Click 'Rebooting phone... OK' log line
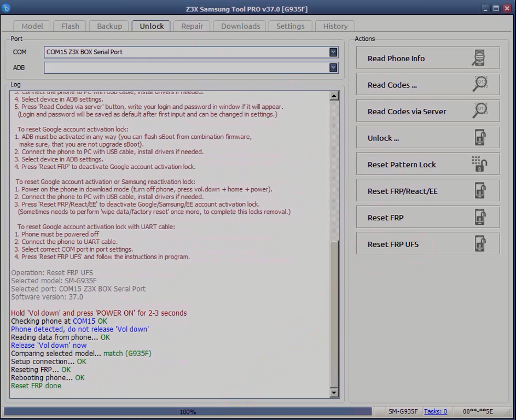 48,377
